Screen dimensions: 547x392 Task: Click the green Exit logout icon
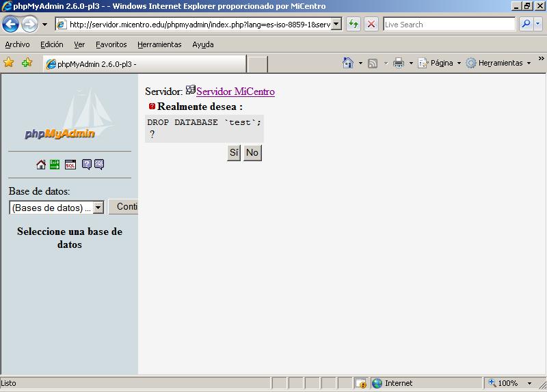[55, 165]
